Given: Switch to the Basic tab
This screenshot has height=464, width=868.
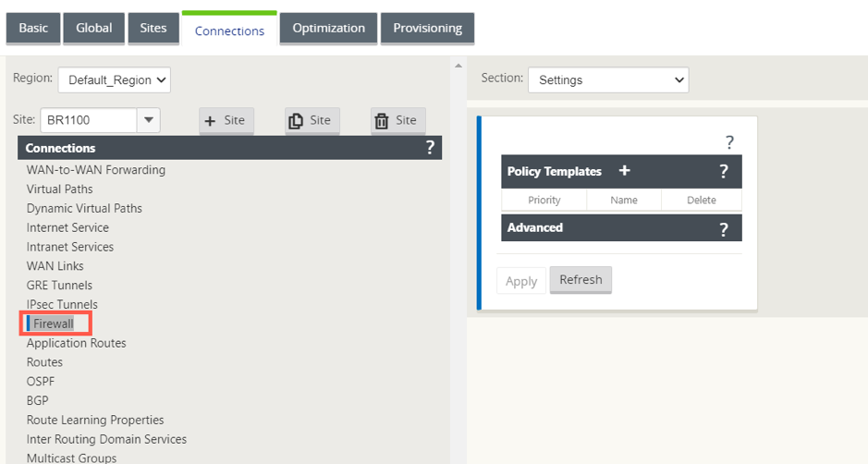Looking at the screenshot, I should (x=33, y=29).
